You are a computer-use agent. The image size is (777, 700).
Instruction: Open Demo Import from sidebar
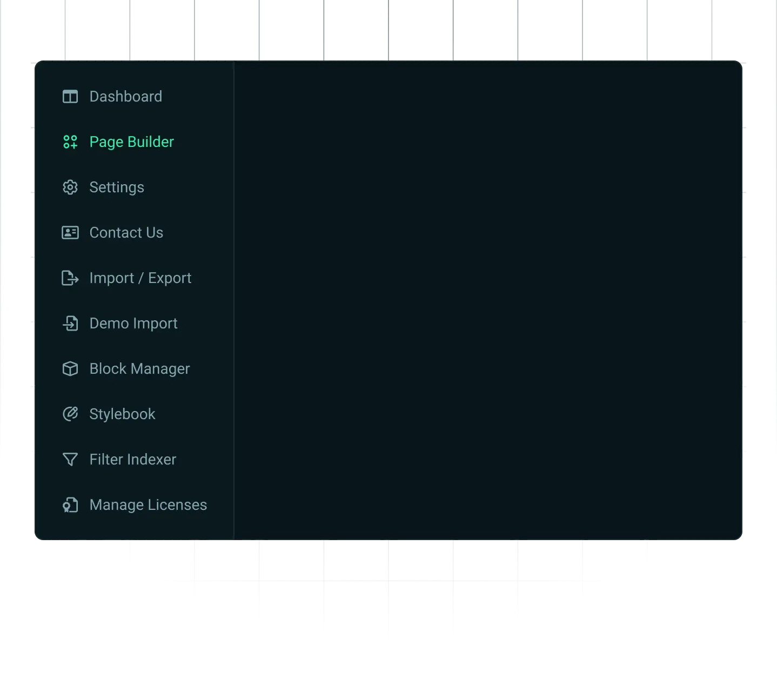133,324
